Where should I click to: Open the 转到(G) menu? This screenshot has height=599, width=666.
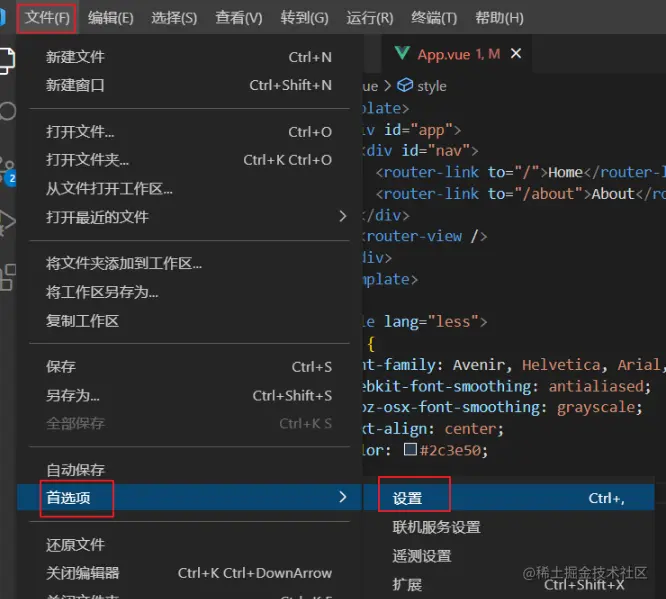pyautogui.click(x=304, y=18)
